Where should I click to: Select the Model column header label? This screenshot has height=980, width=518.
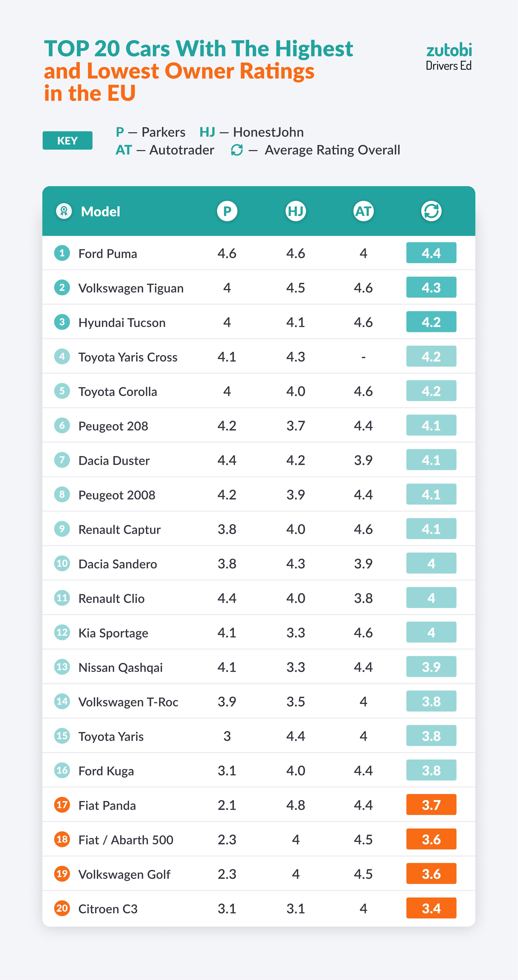[100, 212]
